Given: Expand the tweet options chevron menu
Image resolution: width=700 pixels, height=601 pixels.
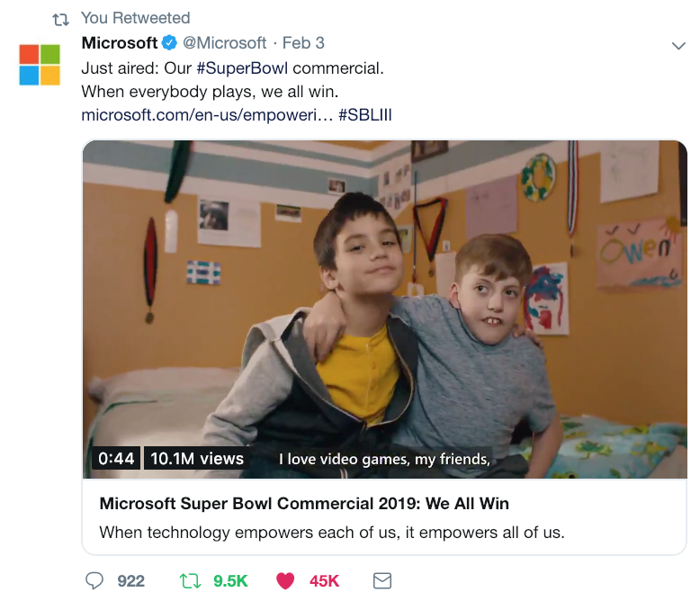Looking at the screenshot, I should pos(678,46).
